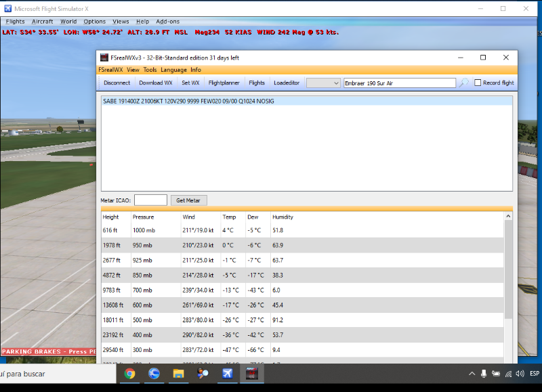
Task: Select the 211°/25.0 kt wind cell
Action: coord(198,260)
